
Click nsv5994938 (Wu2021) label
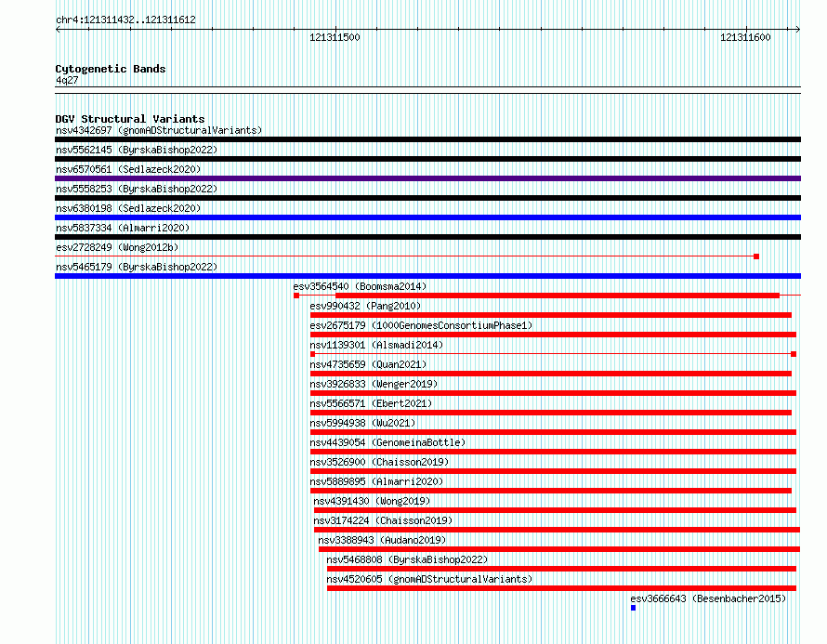click(x=363, y=423)
